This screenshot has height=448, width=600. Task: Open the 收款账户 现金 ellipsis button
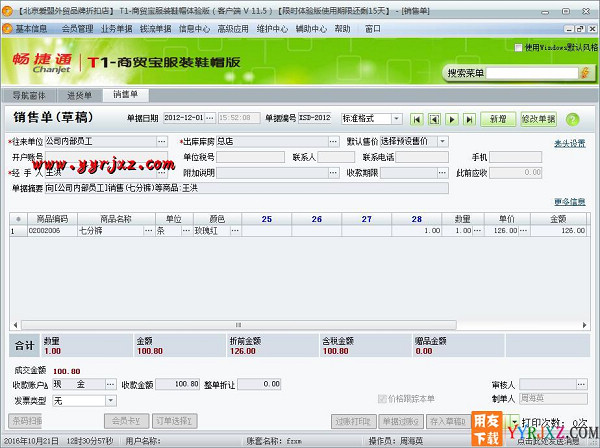[111, 384]
